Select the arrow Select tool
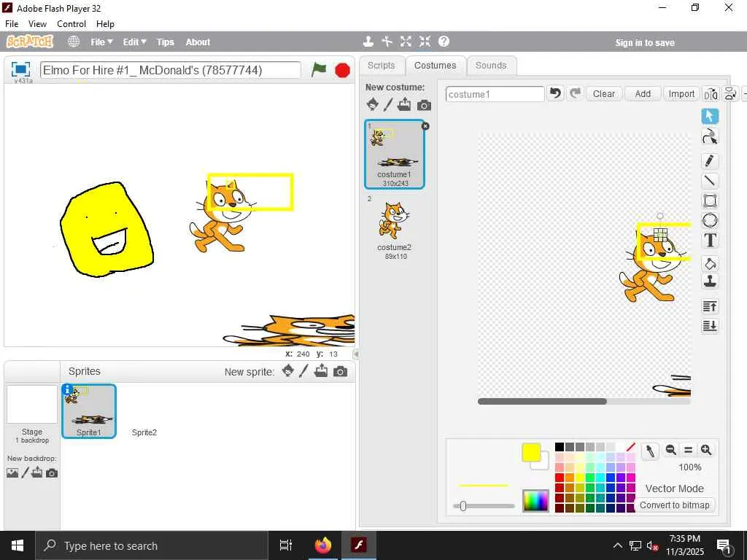This screenshot has width=747, height=560. [x=710, y=116]
